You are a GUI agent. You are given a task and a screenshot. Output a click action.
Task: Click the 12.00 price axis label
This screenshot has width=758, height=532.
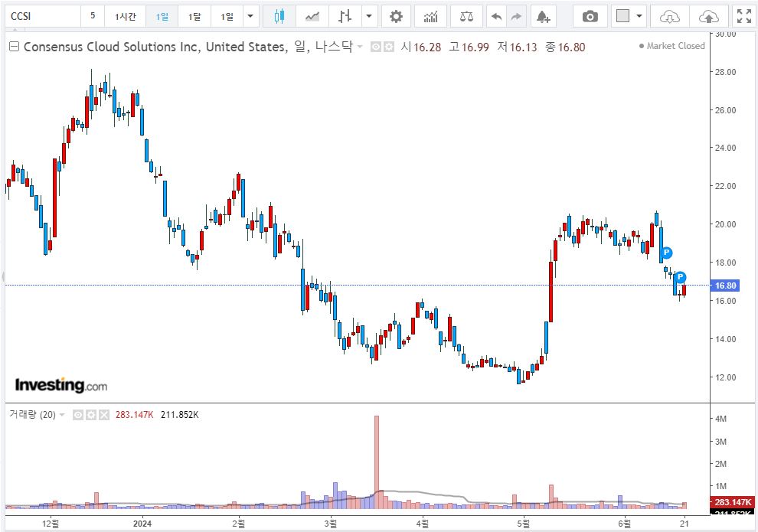pos(726,377)
